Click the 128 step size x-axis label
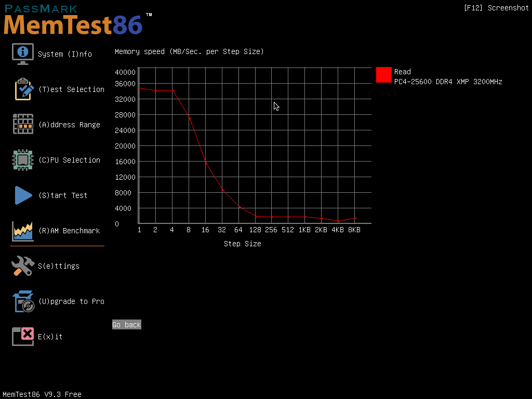The image size is (532, 399). [255, 230]
